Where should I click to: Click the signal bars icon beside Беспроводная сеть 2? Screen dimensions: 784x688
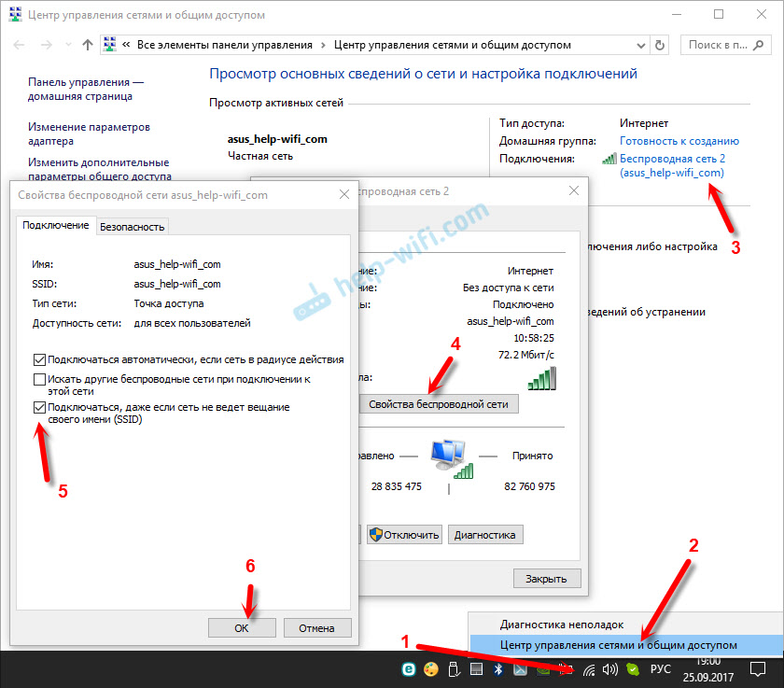tap(609, 159)
